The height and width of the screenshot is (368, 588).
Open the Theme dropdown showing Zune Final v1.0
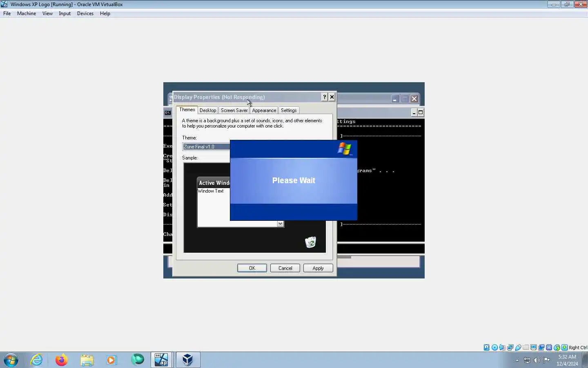coord(206,147)
